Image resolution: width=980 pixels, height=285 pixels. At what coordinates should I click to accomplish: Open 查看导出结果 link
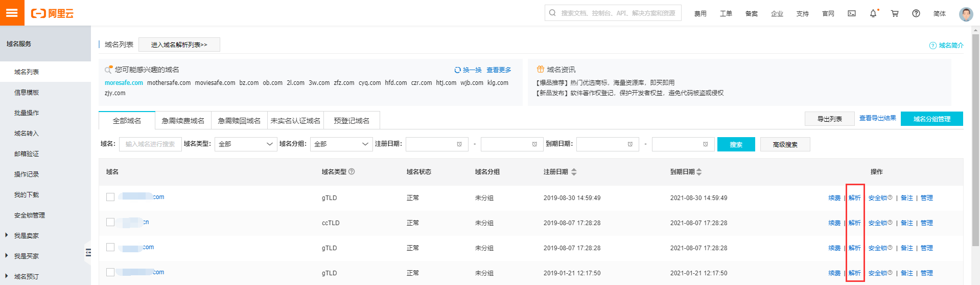(878, 118)
